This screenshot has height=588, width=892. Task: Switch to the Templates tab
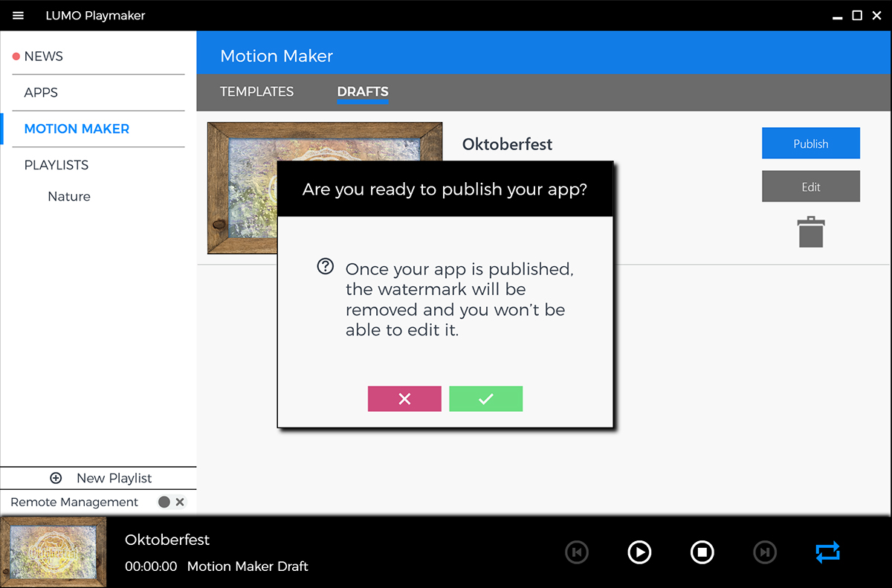pos(256,91)
